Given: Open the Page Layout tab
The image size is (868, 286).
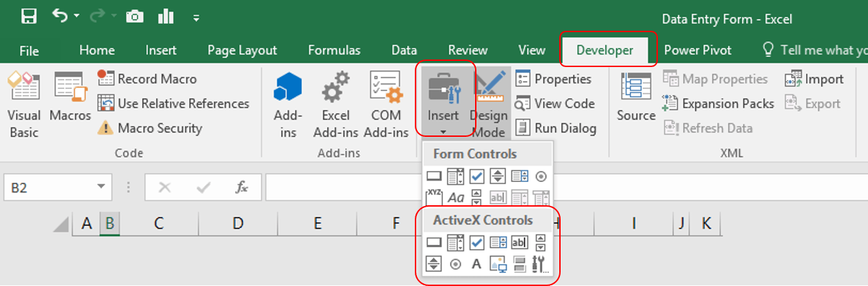Looking at the screenshot, I should 242,50.
